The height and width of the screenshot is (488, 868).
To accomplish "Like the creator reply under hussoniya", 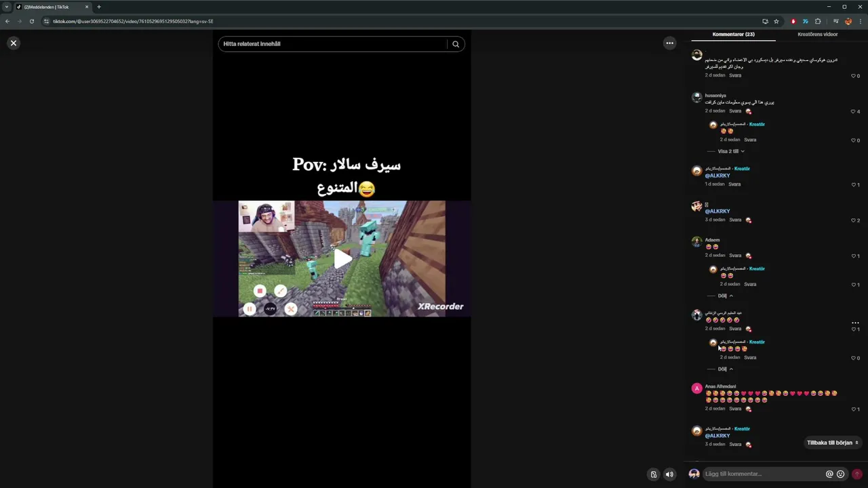I will pos(853,140).
